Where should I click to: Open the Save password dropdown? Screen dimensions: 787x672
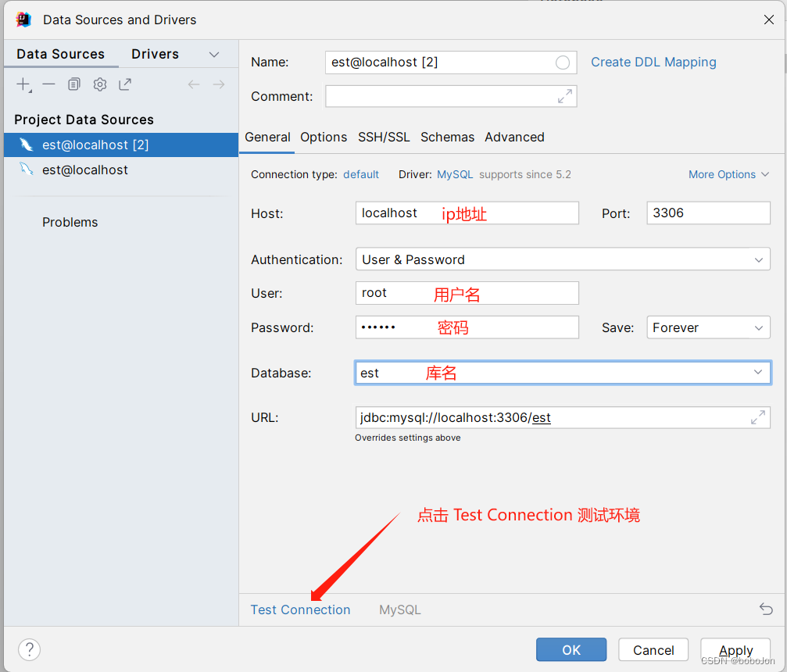[708, 327]
